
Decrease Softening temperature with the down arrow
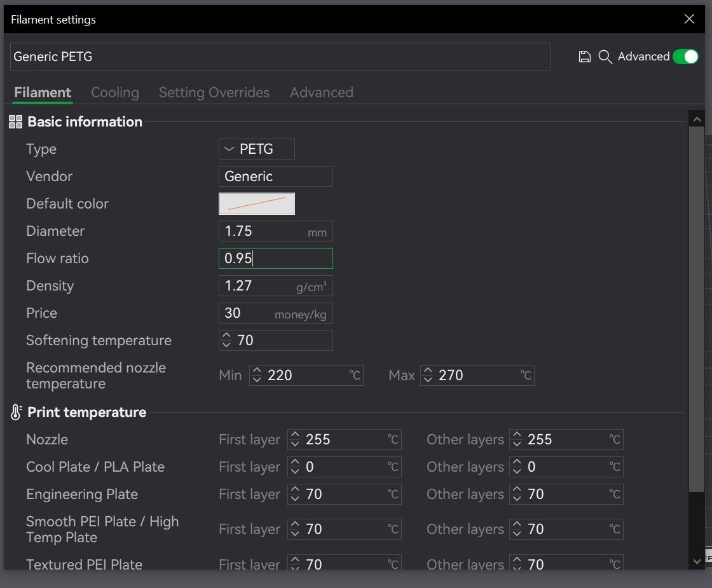click(x=226, y=345)
